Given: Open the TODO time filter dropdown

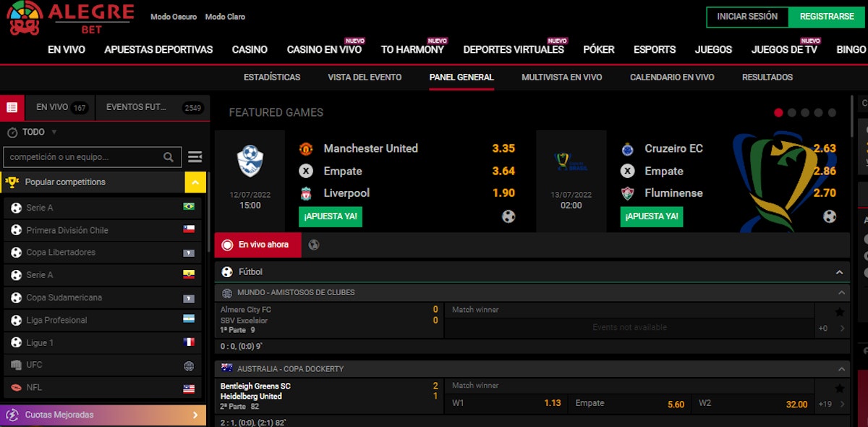Looking at the screenshot, I should tap(33, 132).
